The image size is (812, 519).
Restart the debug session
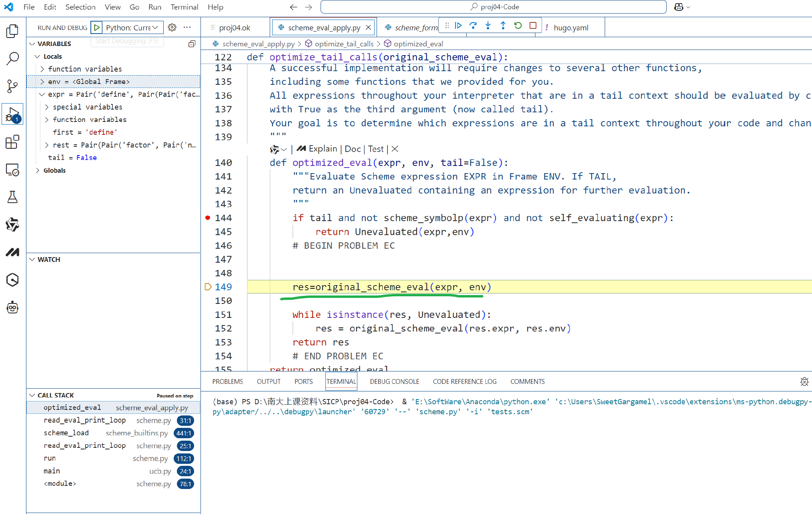[x=518, y=26]
